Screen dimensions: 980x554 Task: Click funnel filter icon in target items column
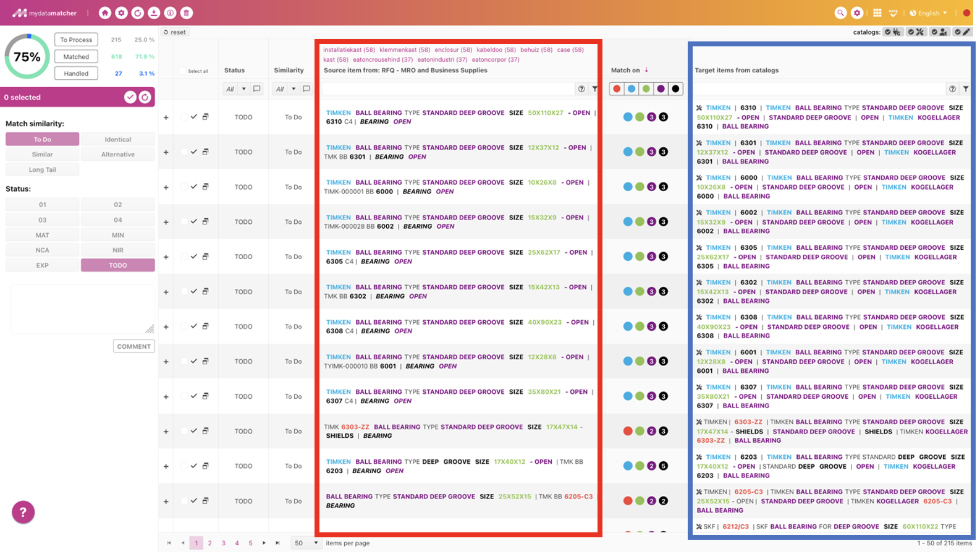966,89
